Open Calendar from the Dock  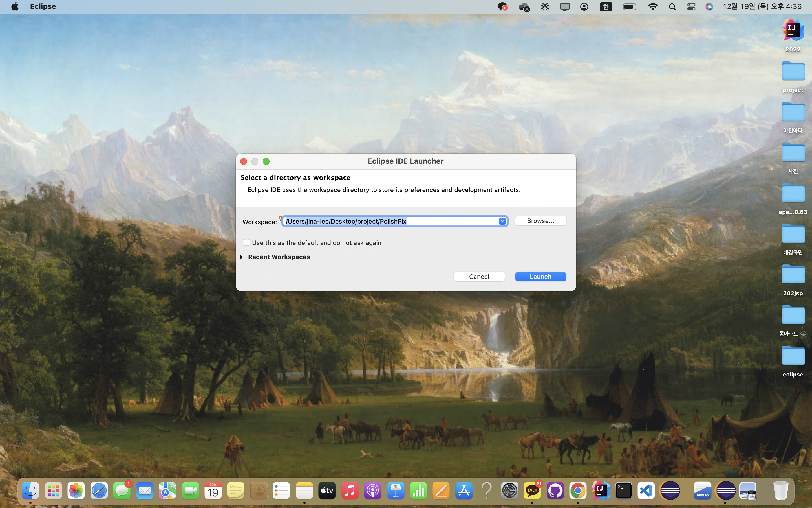tap(213, 491)
